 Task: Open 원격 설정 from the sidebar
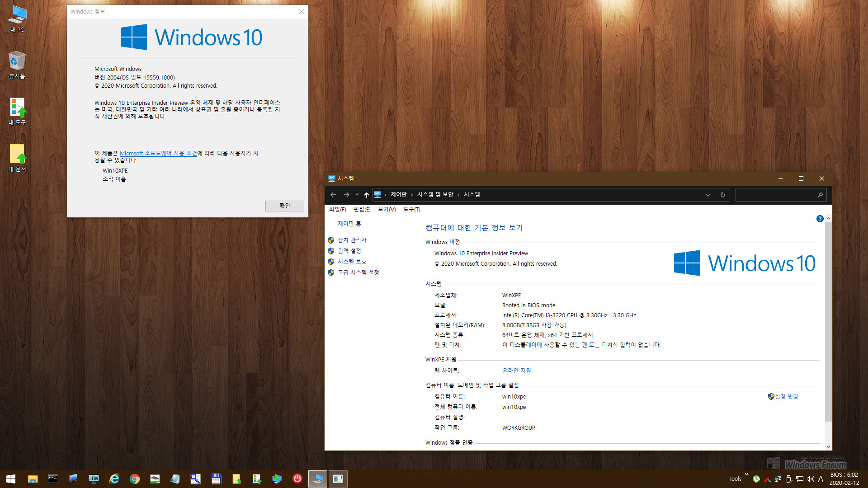(349, 251)
